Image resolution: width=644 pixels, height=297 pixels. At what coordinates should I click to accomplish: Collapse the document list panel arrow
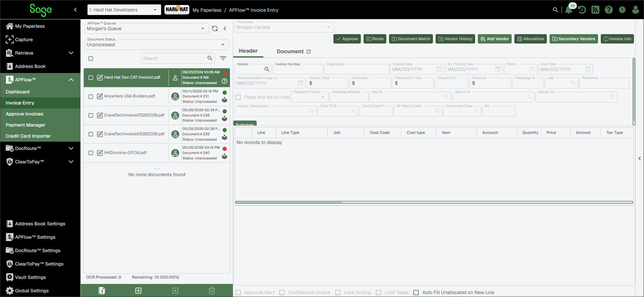coord(225,28)
